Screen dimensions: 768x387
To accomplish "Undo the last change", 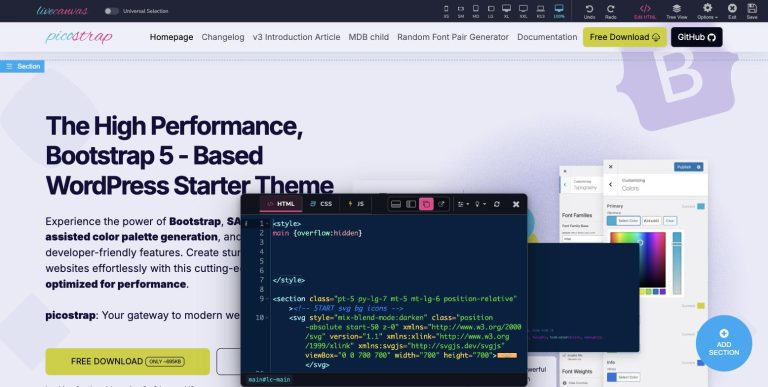I will click(589, 11).
